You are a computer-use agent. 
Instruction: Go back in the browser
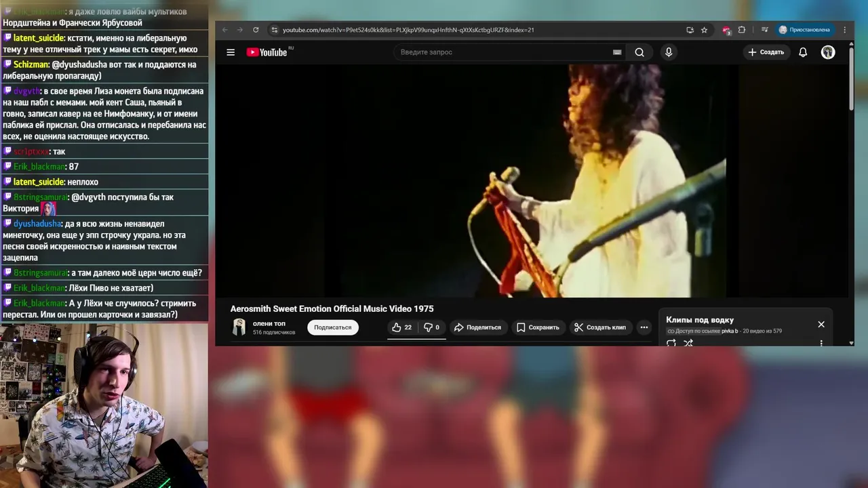click(x=225, y=30)
